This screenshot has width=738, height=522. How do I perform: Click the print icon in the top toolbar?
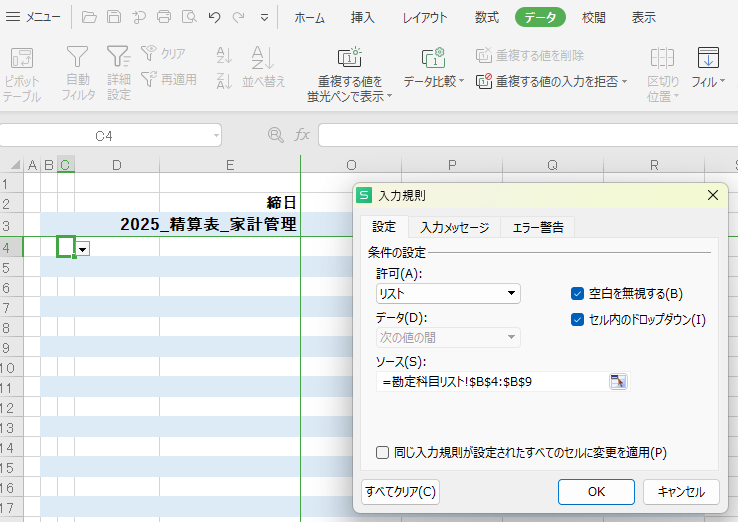pyautogui.click(x=164, y=17)
